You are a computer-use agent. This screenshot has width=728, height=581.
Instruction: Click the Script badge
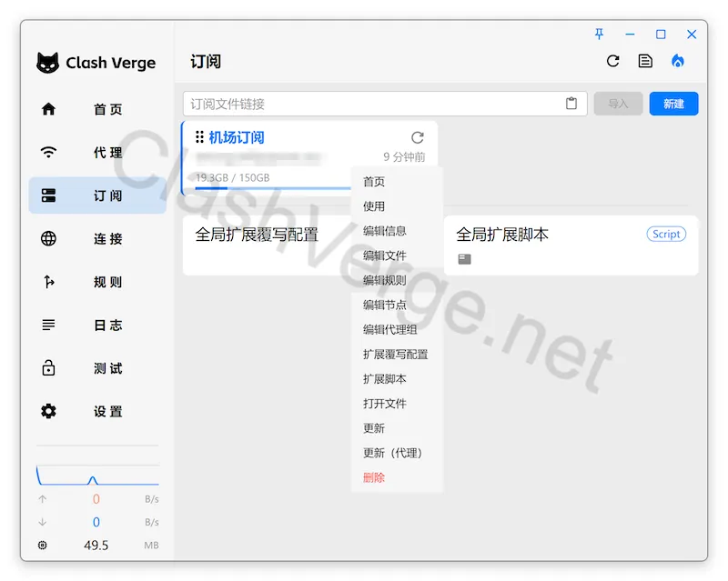[x=666, y=234]
